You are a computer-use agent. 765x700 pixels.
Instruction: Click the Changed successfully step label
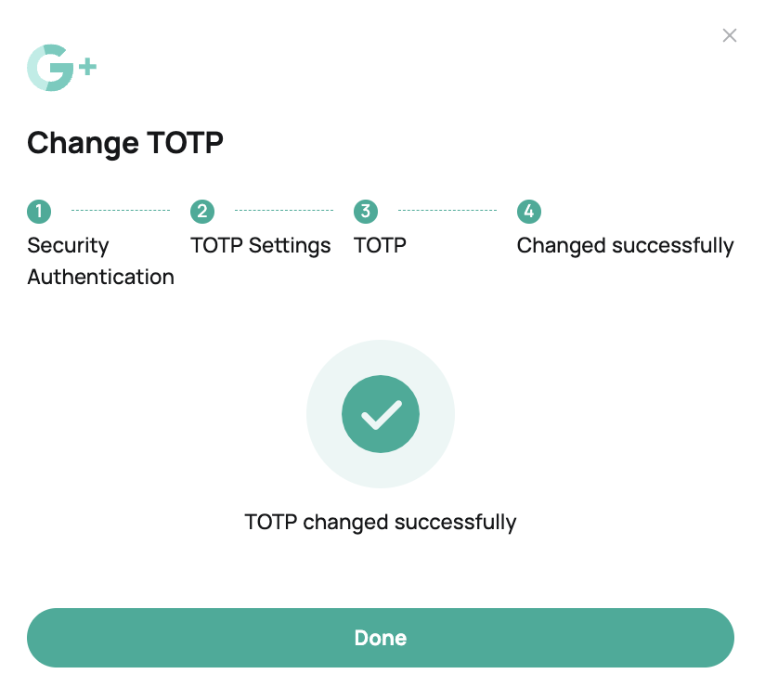pyautogui.click(x=626, y=245)
